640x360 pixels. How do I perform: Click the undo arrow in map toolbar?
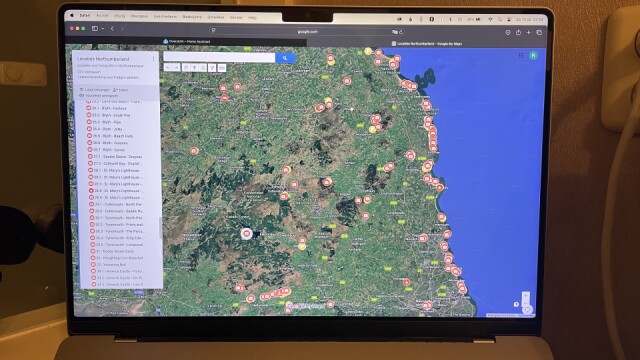pyautogui.click(x=168, y=68)
